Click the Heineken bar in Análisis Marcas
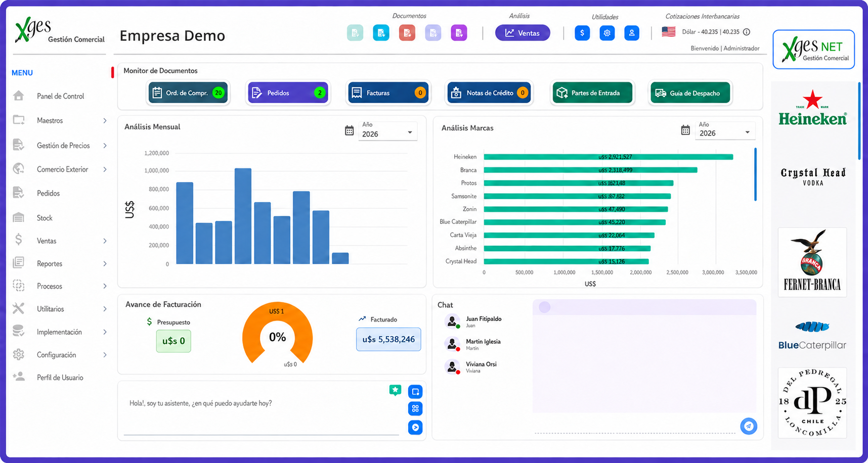 tap(609, 157)
